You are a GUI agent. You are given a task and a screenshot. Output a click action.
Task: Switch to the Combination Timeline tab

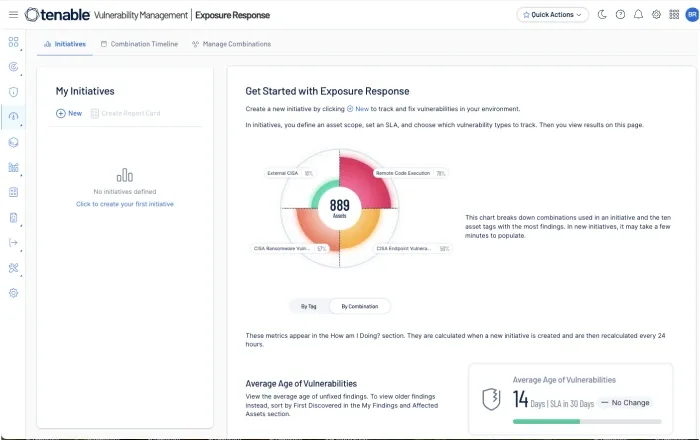click(x=139, y=44)
